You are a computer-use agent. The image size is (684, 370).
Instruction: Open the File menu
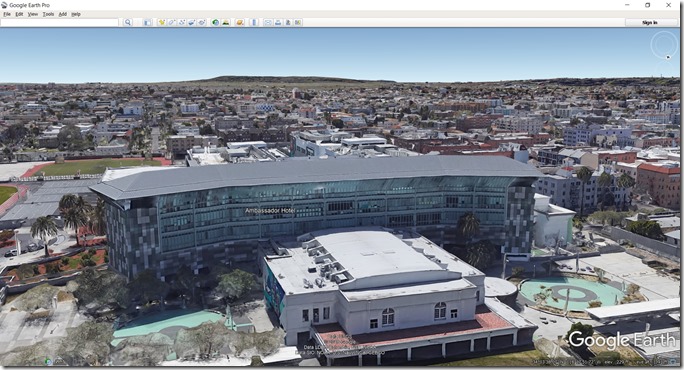coord(7,14)
